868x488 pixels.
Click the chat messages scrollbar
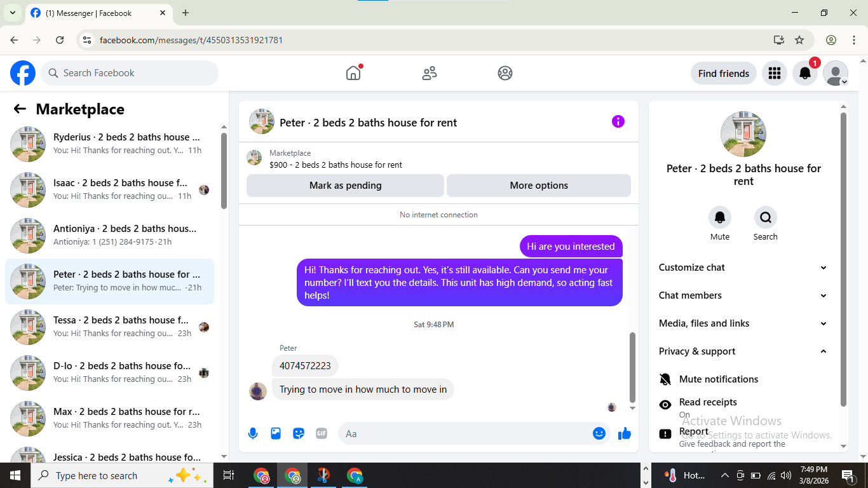632,367
